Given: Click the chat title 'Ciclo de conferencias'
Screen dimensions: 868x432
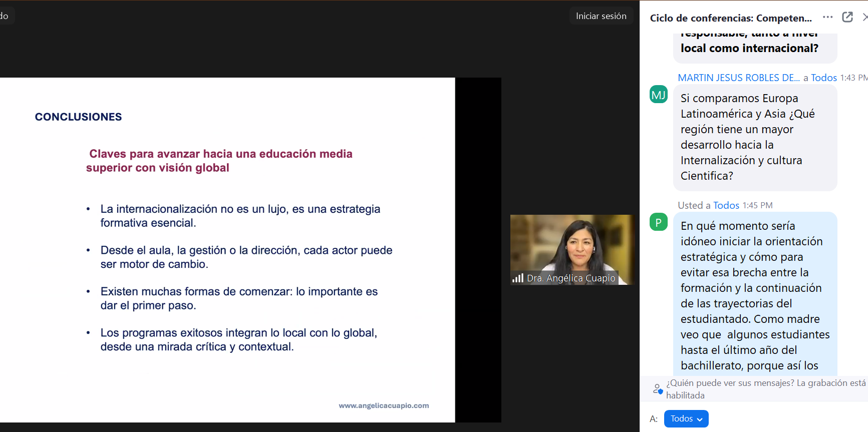Looking at the screenshot, I should pyautogui.click(x=730, y=18).
